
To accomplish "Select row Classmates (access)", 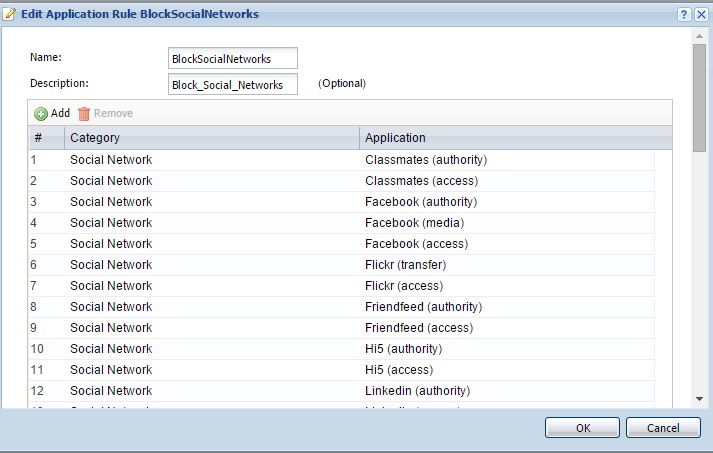I will (341, 181).
